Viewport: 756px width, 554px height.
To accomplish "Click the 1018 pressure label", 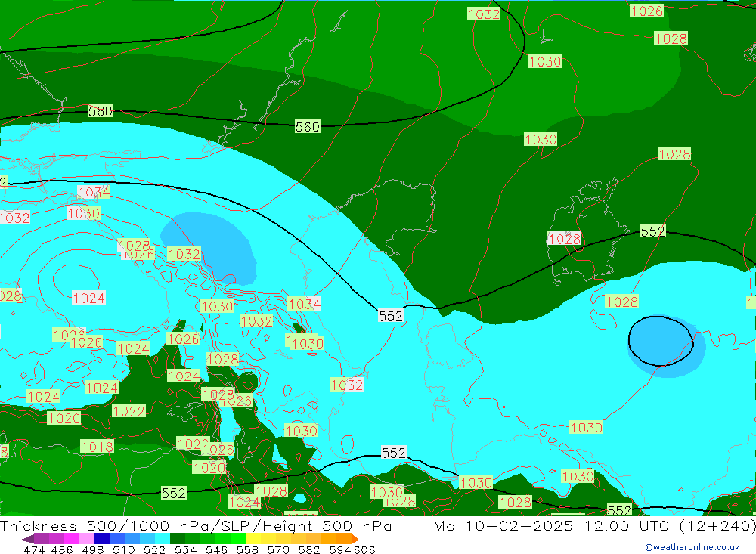I will click(97, 447).
